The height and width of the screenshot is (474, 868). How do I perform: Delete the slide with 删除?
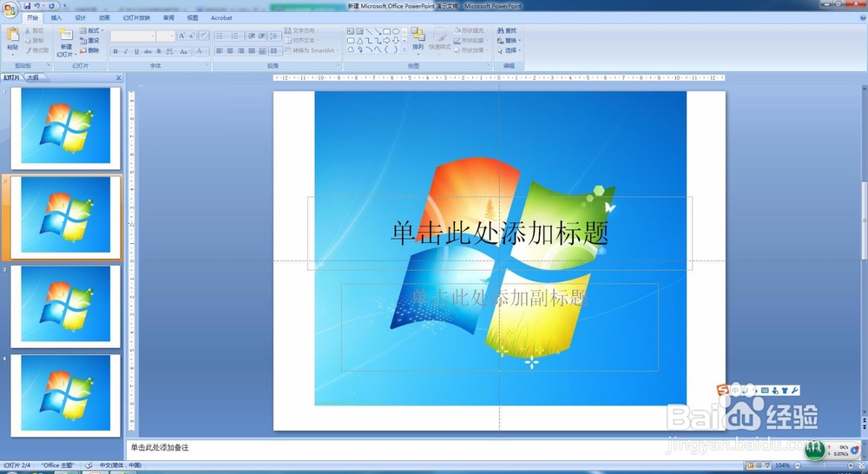89,50
